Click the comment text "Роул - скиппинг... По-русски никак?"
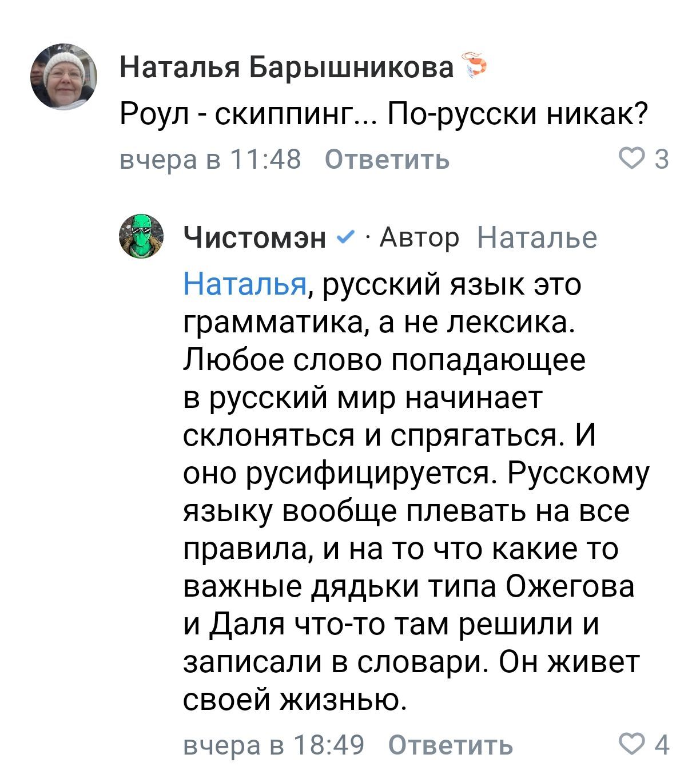The image size is (700, 782). (384, 116)
